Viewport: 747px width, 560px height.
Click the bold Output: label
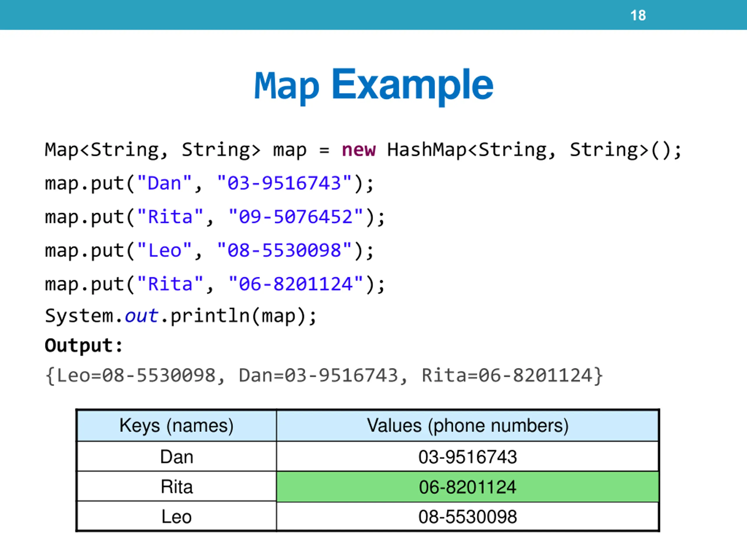(x=83, y=346)
